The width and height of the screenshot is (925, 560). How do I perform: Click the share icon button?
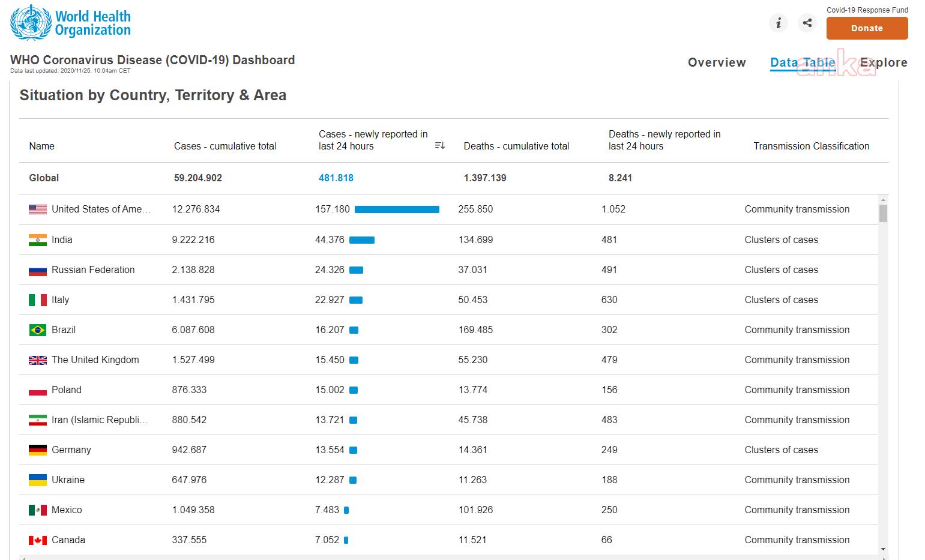(807, 23)
